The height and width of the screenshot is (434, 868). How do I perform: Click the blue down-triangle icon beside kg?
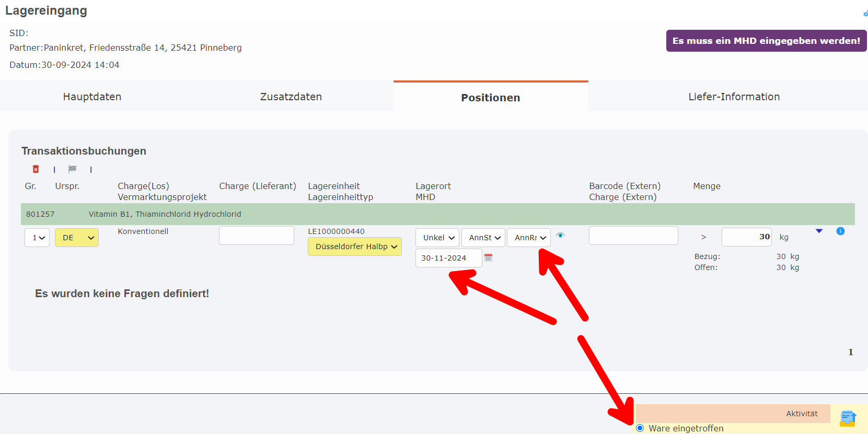point(819,231)
